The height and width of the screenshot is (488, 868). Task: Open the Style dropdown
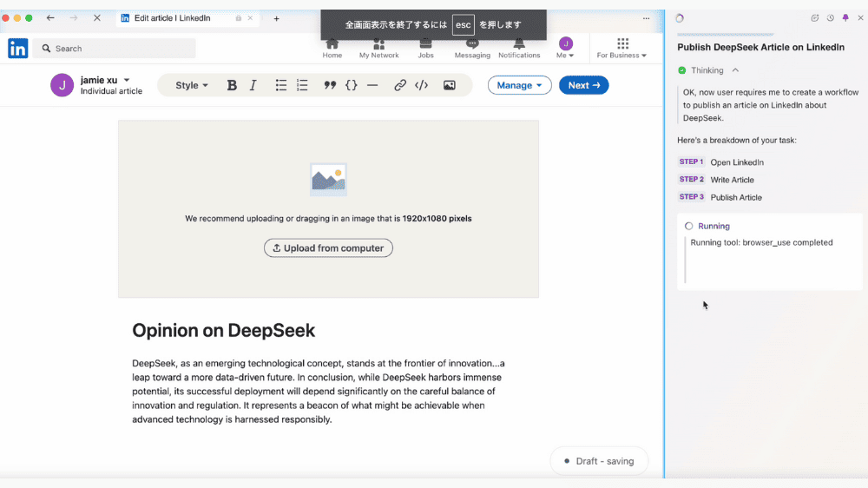point(192,85)
